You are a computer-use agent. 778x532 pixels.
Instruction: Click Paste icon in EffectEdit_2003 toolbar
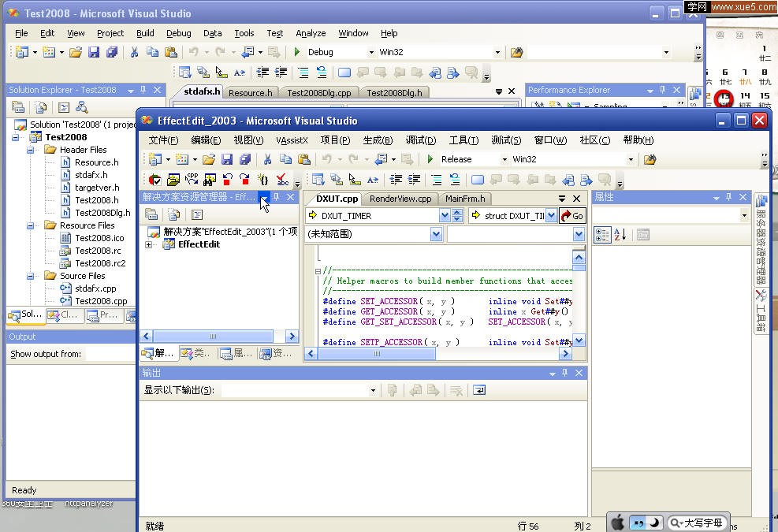coord(303,159)
